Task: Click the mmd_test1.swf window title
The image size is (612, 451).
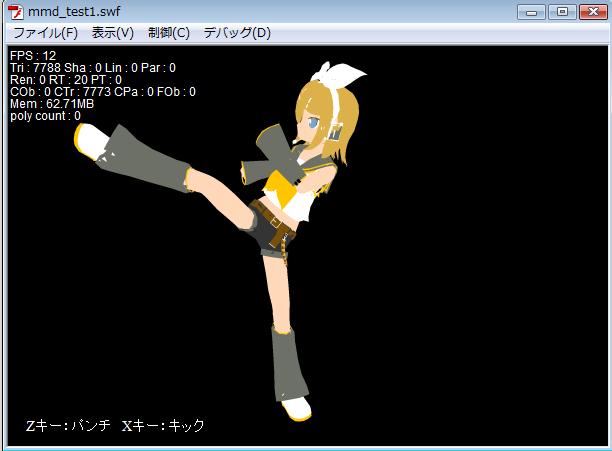Action: click(74, 12)
